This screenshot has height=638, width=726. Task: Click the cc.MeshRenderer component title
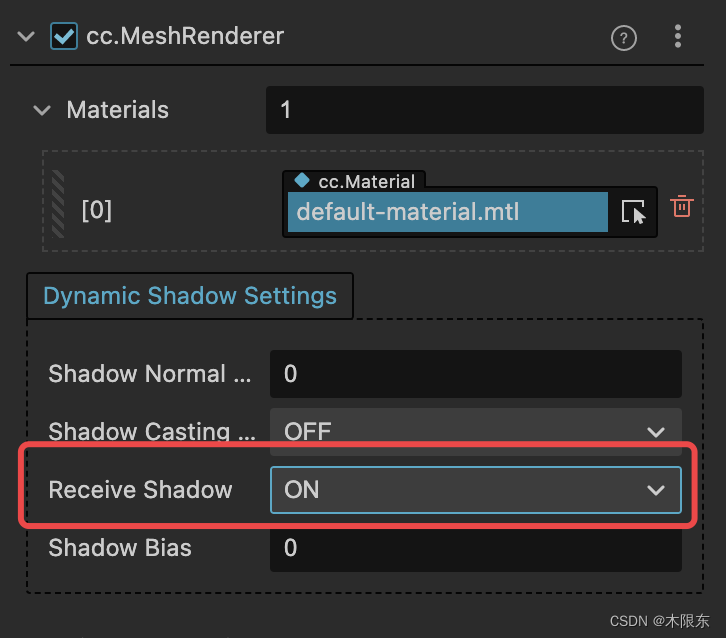coord(185,36)
